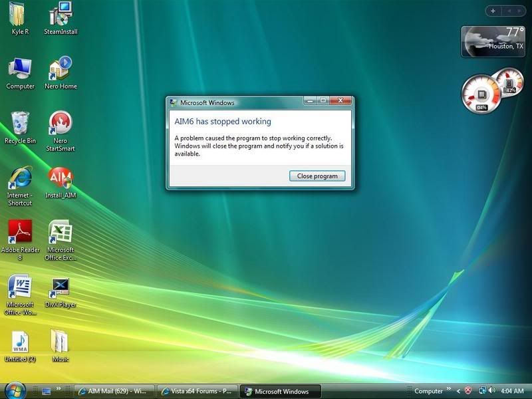Click the memory usage gadget dial

(509, 82)
